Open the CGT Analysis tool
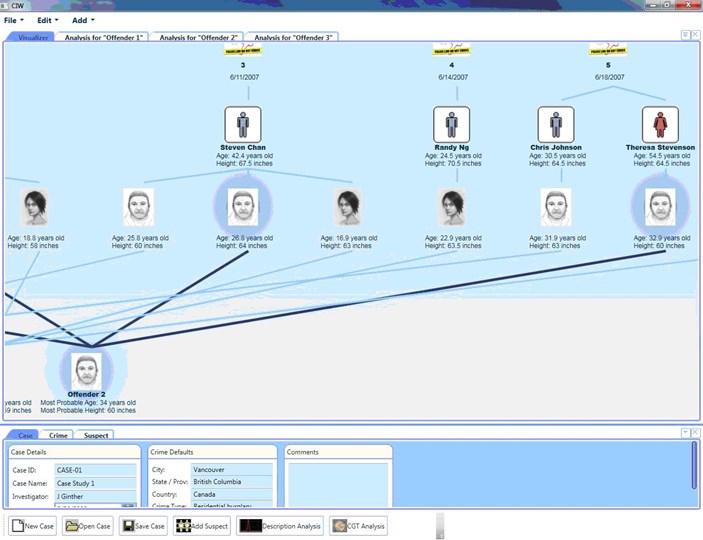Viewport: 703px width, 540px height. [x=358, y=526]
